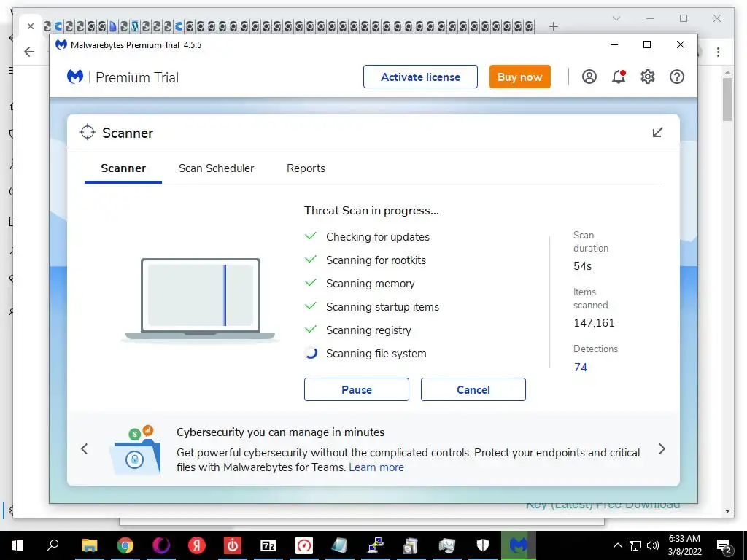Click the Teams folder promo icon
Viewport: 747px width, 560px height.
(135, 450)
